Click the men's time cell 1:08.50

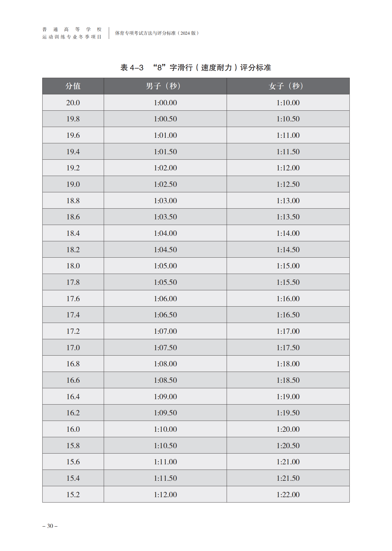(x=165, y=380)
